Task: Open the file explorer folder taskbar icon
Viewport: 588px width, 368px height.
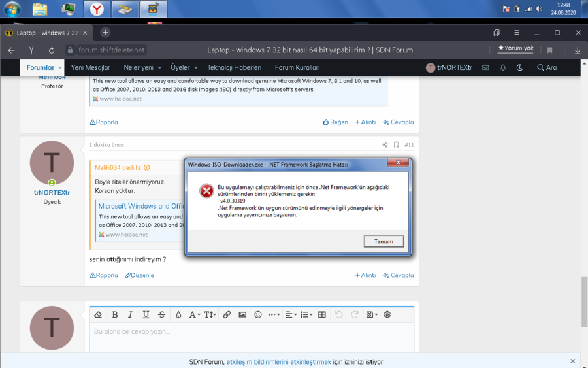Action: (x=40, y=9)
